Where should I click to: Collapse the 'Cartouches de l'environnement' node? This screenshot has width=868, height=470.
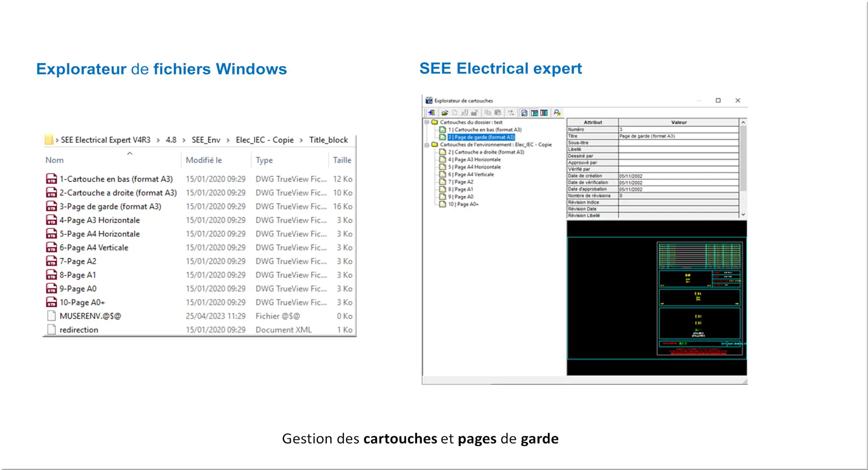[426, 145]
